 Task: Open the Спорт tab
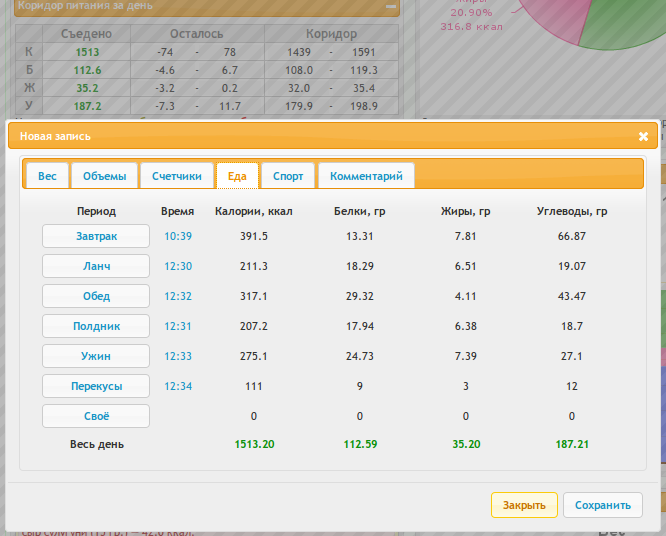[x=288, y=176]
